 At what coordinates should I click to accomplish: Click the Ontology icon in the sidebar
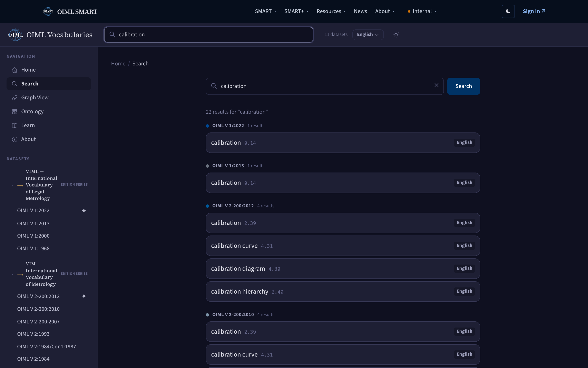click(x=14, y=111)
